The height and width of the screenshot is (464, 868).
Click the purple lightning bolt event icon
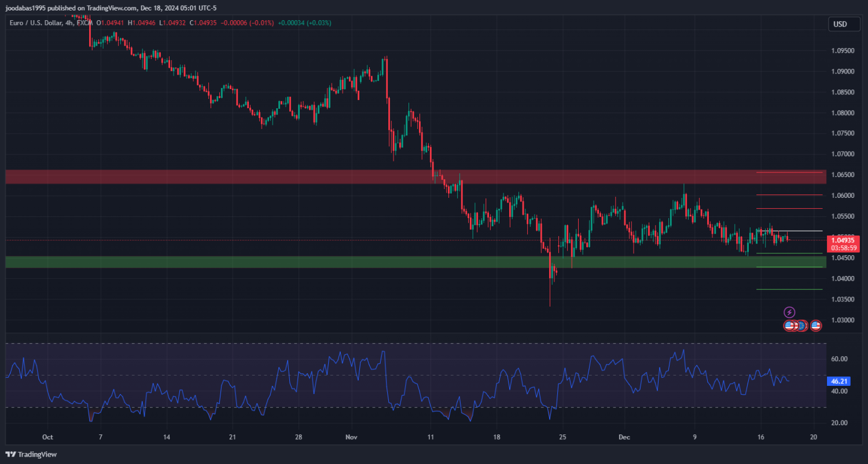tap(789, 312)
